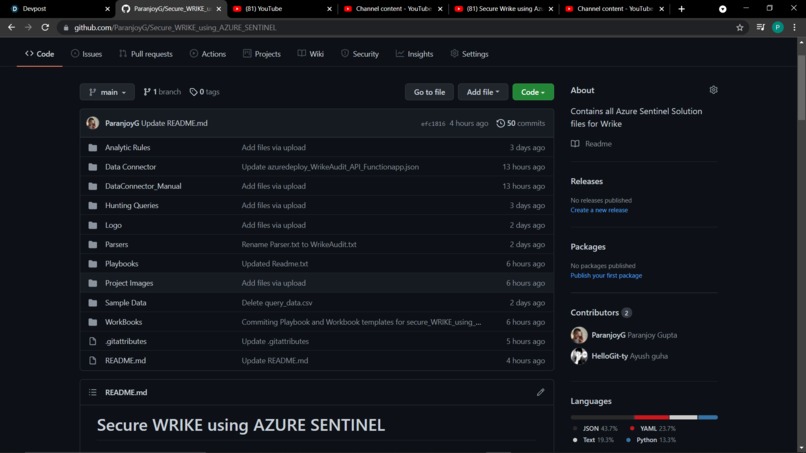
Task: Open the 50 commits history
Action: 521,123
